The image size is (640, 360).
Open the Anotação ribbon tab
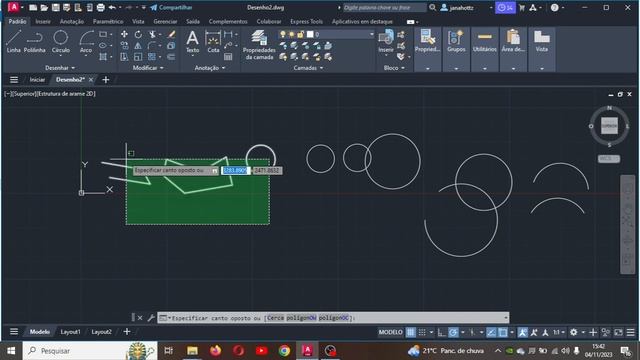click(72, 21)
